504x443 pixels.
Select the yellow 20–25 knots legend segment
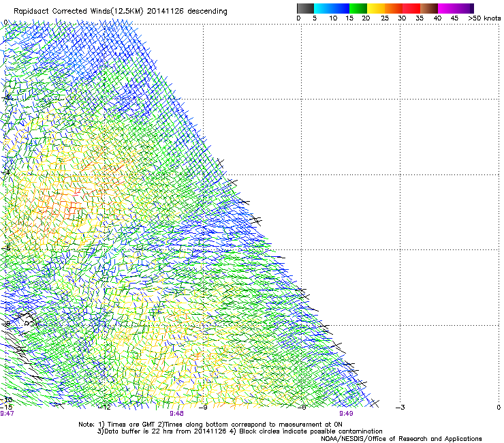(376, 8)
